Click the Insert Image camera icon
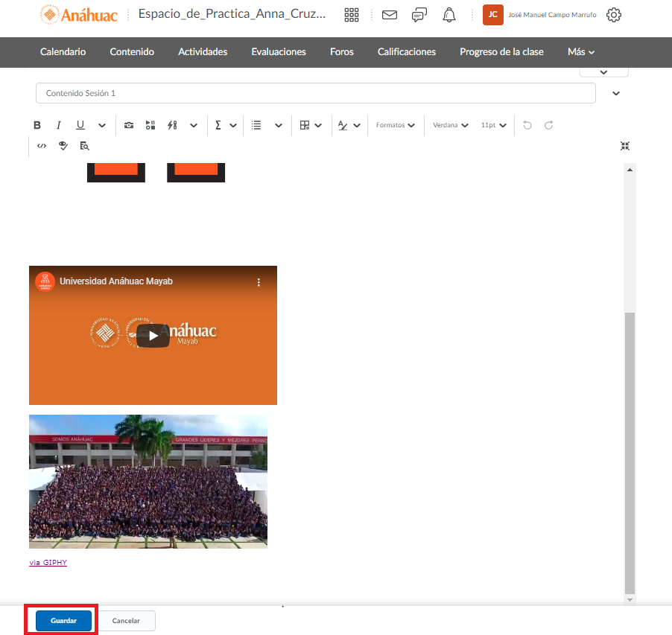The height and width of the screenshot is (635, 672). (129, 125)
